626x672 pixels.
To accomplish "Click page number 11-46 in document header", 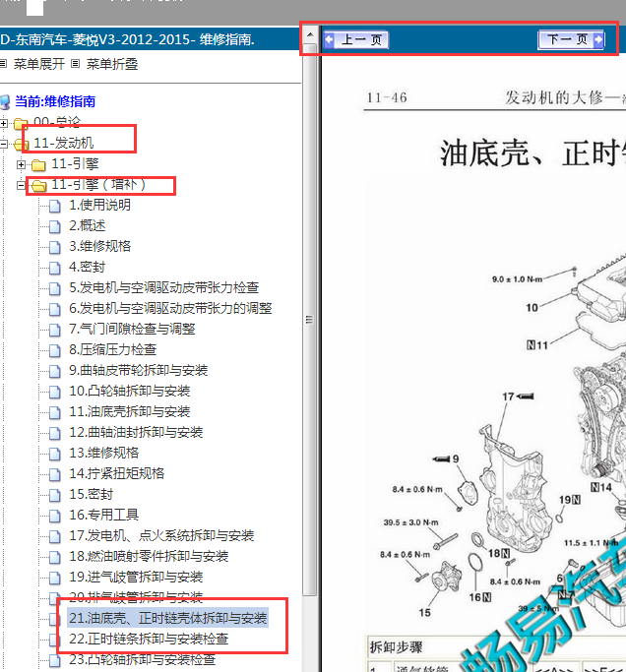I will (x=387, y=97).
